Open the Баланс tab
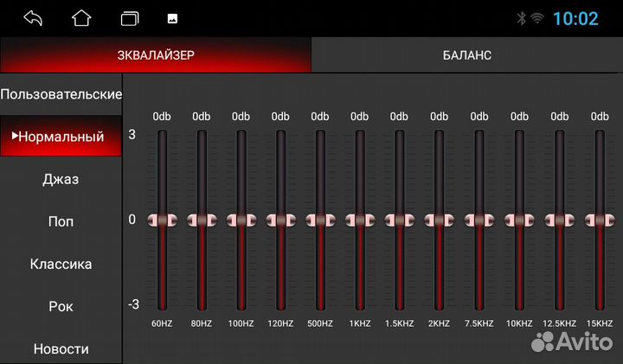The image size is (623, 364). (466, 54)
